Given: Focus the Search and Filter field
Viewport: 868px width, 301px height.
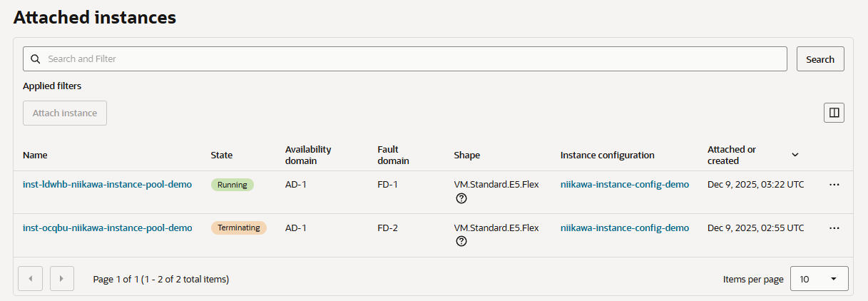Looking at the screenshot, I should [414, 59].
